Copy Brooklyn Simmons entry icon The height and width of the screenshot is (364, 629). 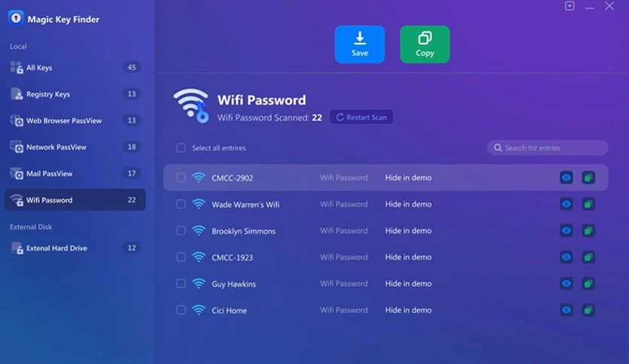tap(588, 230)
